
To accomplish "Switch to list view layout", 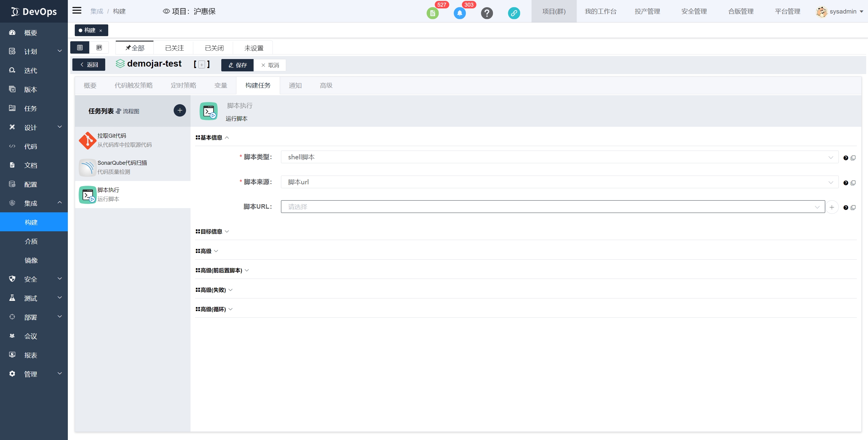I will coord(80,48).
